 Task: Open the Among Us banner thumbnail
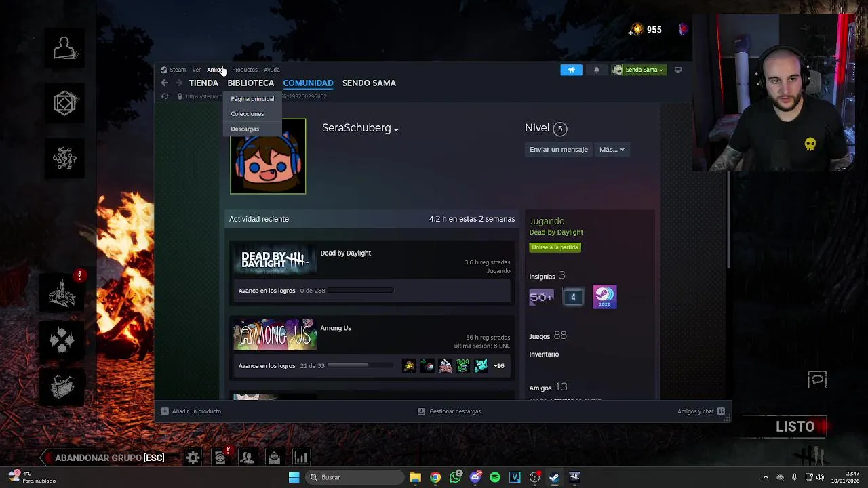(x=275, y=334)
